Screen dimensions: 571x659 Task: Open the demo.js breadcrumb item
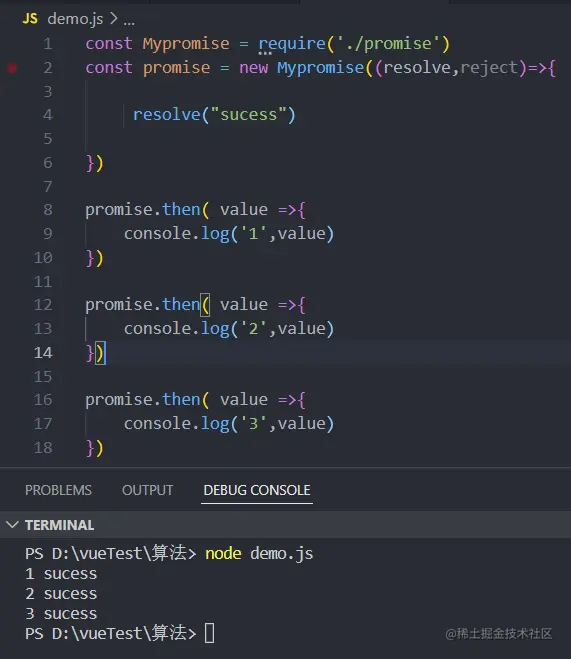(75, 18)
